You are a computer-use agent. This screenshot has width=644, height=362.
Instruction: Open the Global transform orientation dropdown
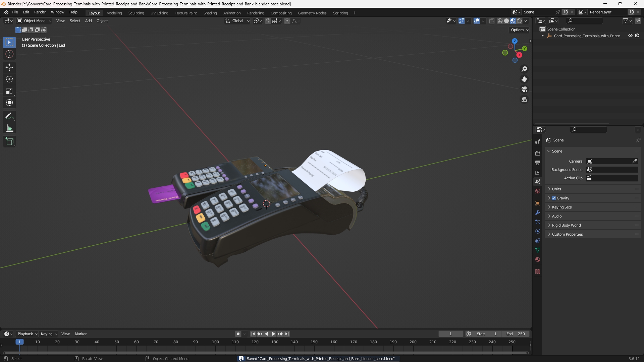tap(237, 21)
